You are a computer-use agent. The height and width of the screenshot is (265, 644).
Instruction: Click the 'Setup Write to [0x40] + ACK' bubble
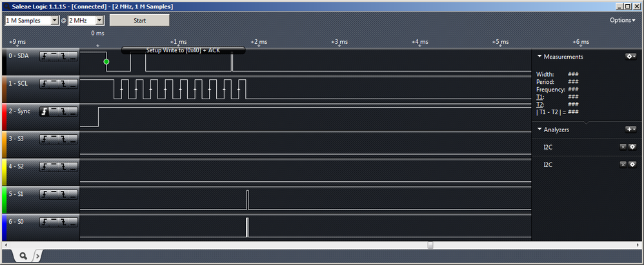(183, 50)
